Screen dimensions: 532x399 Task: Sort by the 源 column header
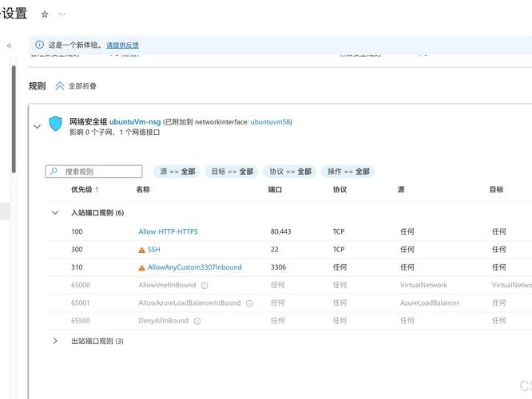tap(401, 189)
